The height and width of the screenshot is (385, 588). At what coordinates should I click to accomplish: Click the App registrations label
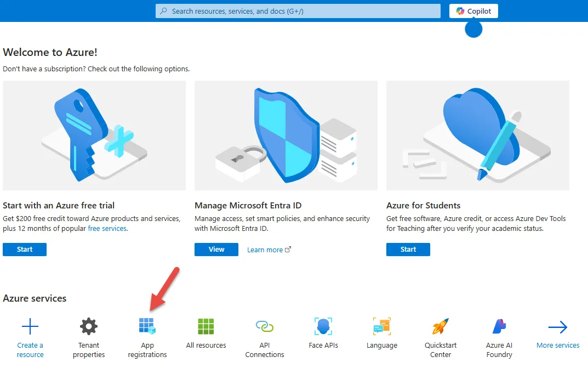(147, 350)
